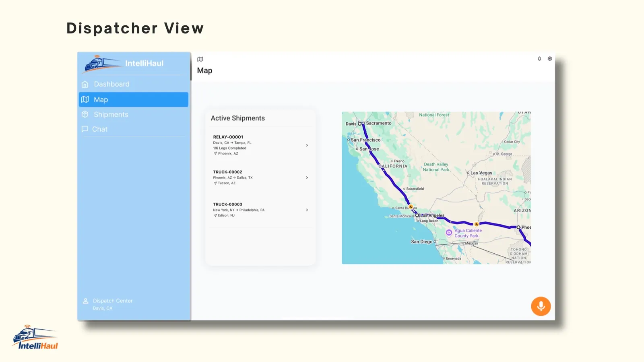The width and height of the screenshot is (644, 362).
Task: Click the Dispatch Center account name
Action: [113, 301]
